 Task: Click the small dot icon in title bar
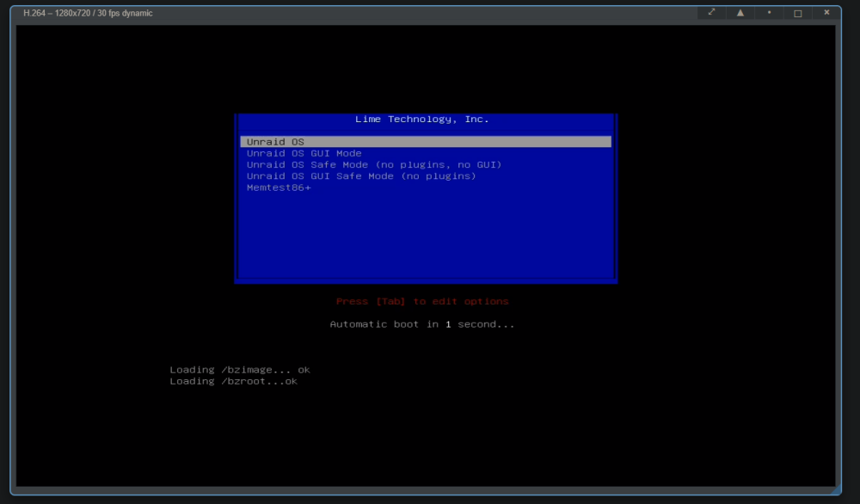pyautogui.click(x=769, y=12)
